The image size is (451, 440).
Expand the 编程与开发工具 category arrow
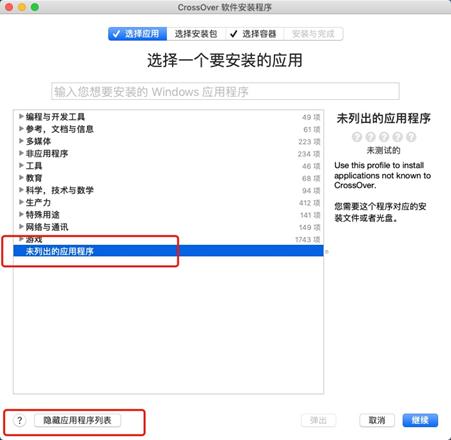pos(21,116)
